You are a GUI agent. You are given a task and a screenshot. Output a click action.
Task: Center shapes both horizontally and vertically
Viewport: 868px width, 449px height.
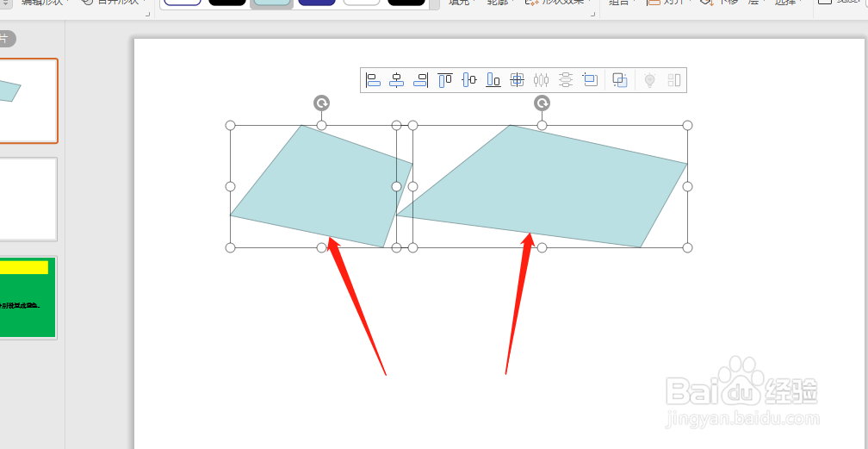click(517, 80)
